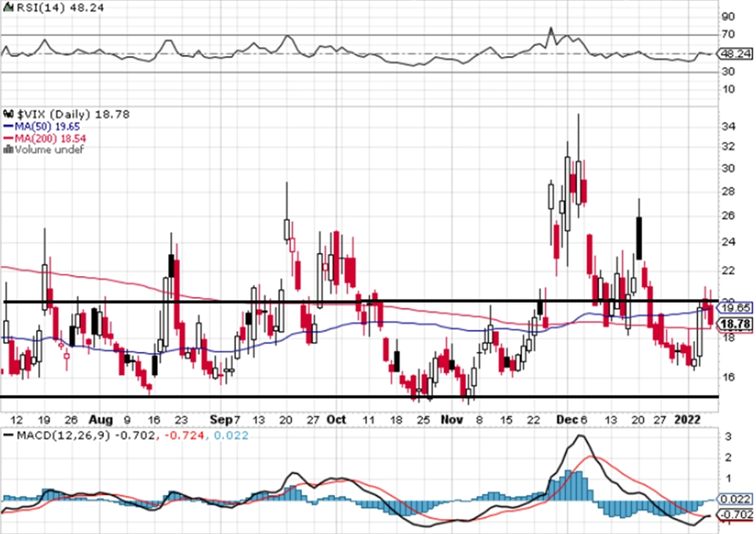Select the Aug date axis label
This screenshot has width=756, height=534.
(101, 420)
